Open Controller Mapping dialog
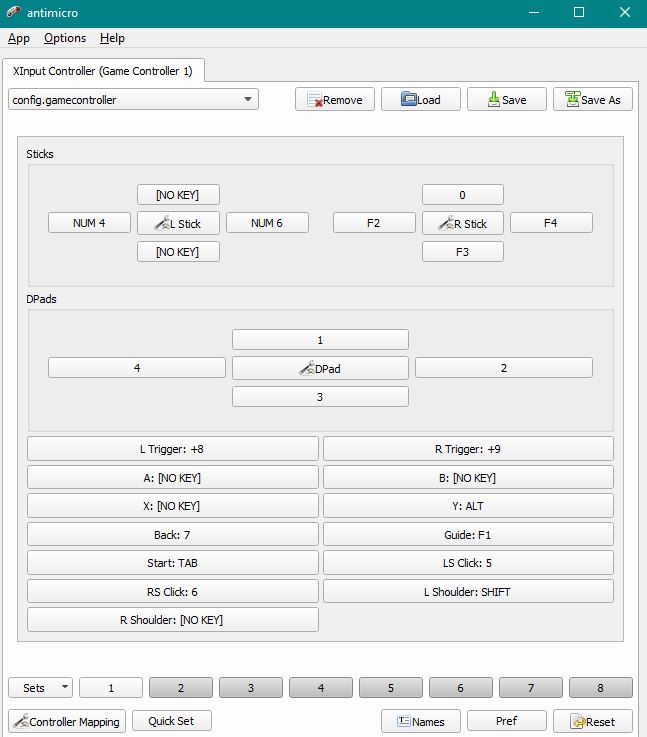Viewport: 647px width, 737px height. (x=67, y=721)
